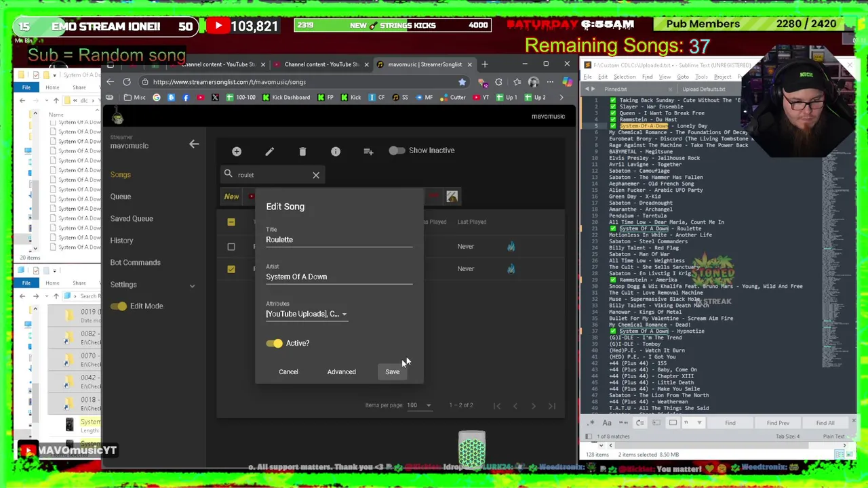Uncheck the selected song row checkbox
The width and height of the screenshot is (868, 488).
[x=231, y=269]
